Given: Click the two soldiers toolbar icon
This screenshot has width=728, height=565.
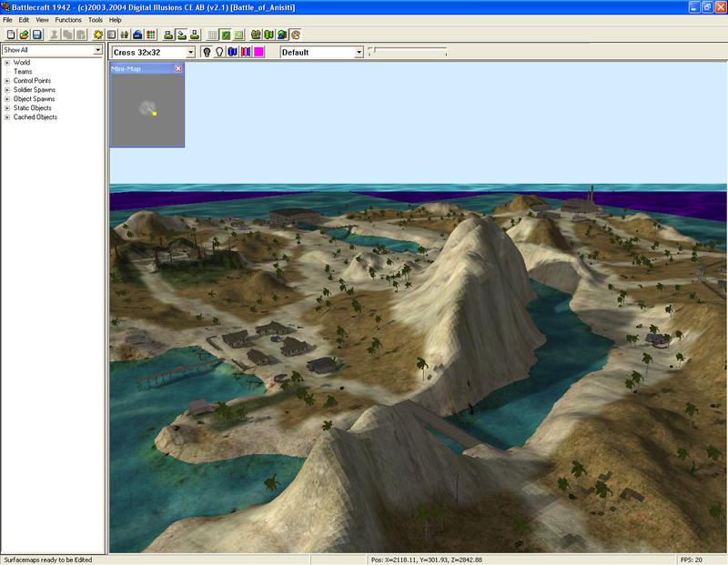Looking at the screenshot, I should pyautogui.click(x=125, y=35).
